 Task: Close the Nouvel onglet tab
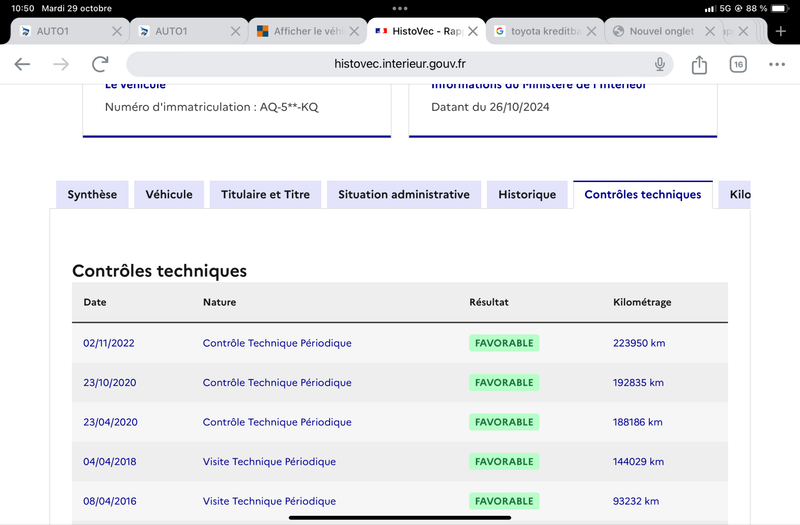(710, 31)
